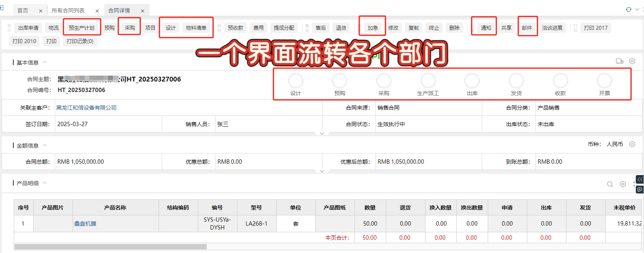
Task: Open the dropdown arrow beside refresh icon
Action: coord(637,9)
